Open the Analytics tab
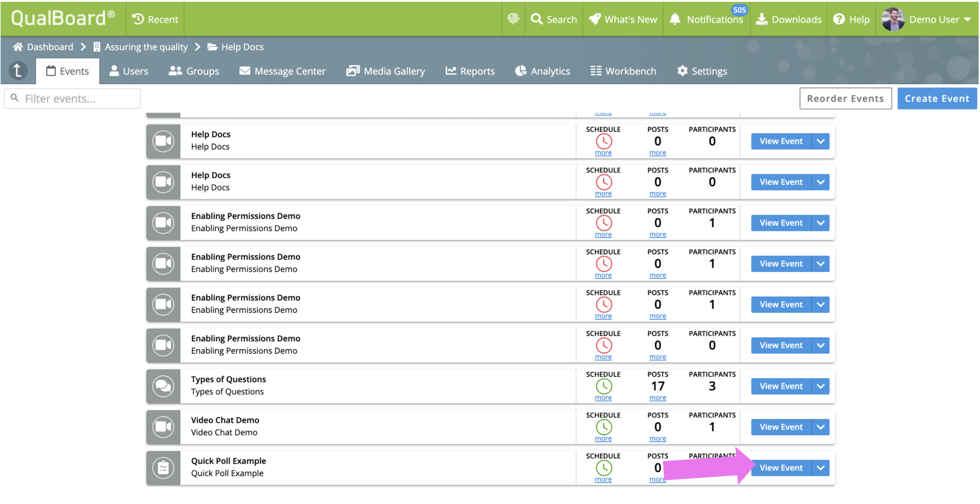Image resolution: width=980 pixels, height=504 pixels. click(x=543, y=71)
